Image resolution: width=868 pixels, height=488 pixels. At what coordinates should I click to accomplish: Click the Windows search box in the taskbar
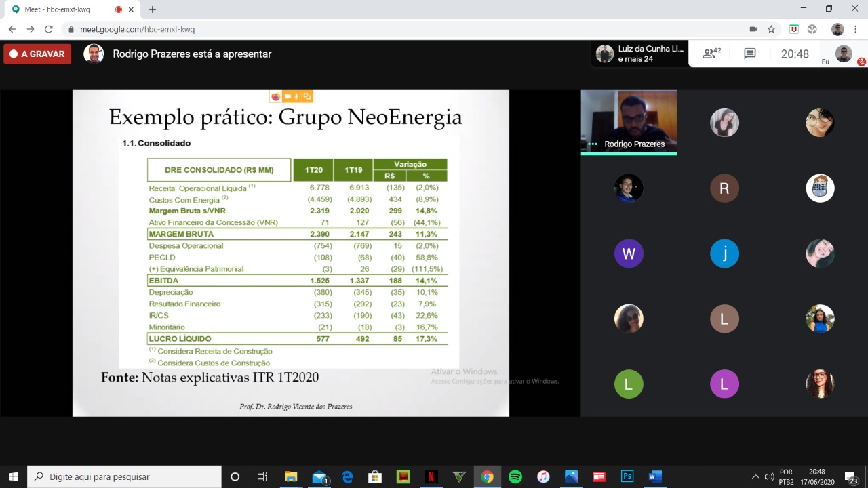(x=124, y=476)
